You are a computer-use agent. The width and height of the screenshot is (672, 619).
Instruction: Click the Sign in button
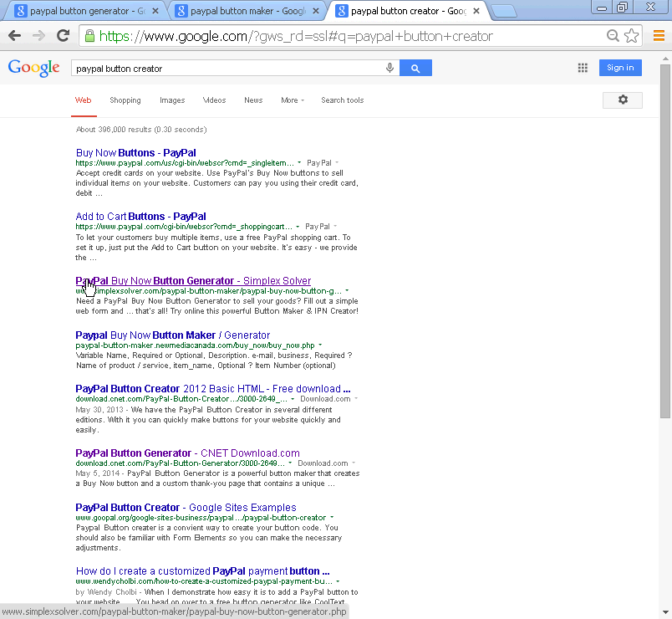620,68
